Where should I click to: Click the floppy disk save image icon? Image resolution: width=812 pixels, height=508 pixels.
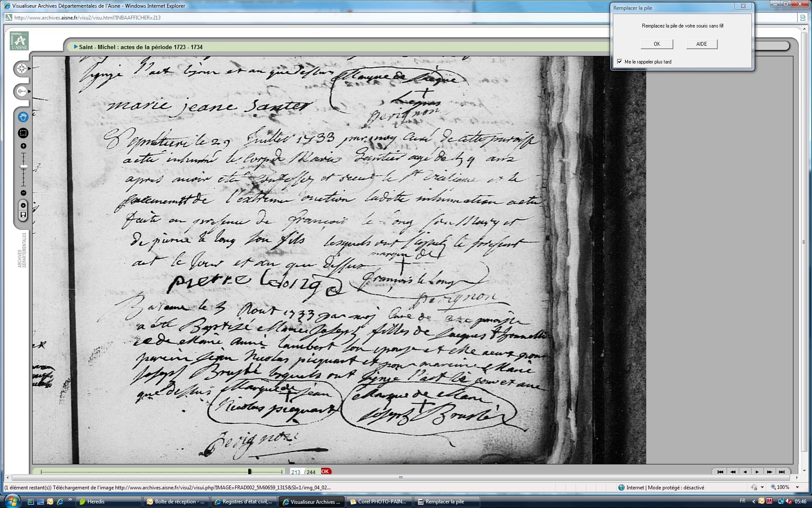pos(23,215)
